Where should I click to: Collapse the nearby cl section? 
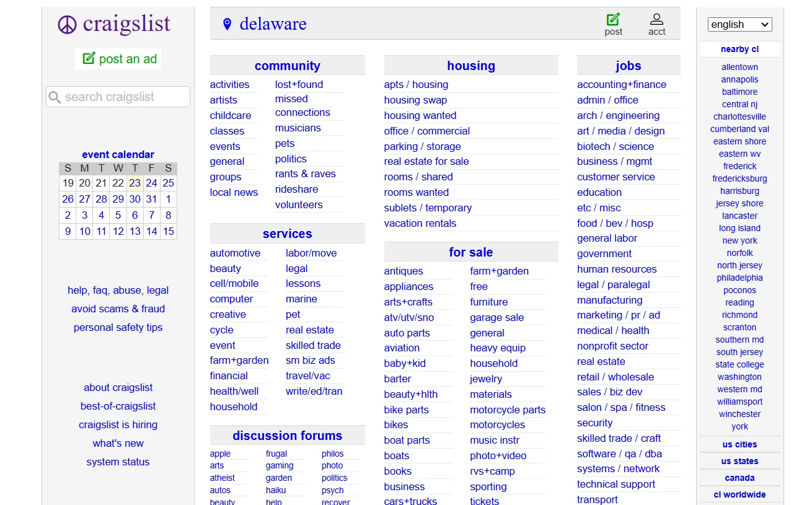tap(739, 49)
